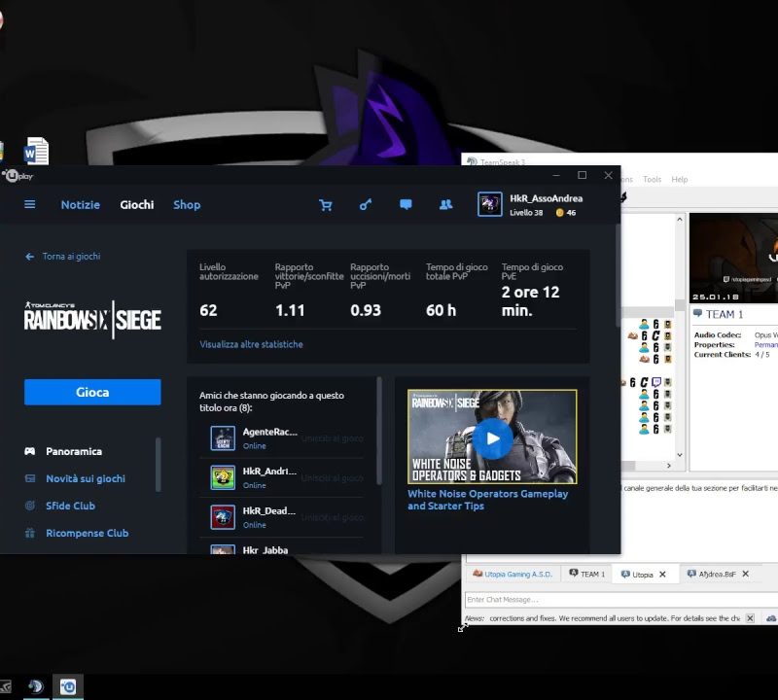This screenshot has width=778, height=700.
Task: Click the key activation icon
Action: (366, 204)
